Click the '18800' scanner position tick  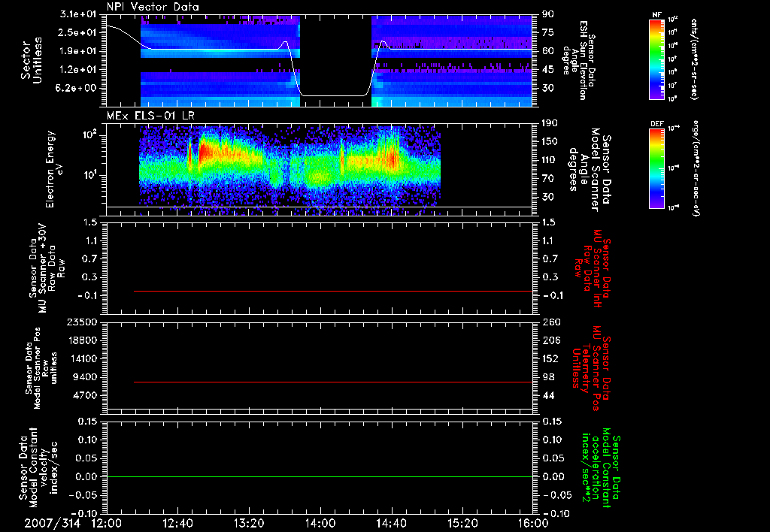(81, 340)
